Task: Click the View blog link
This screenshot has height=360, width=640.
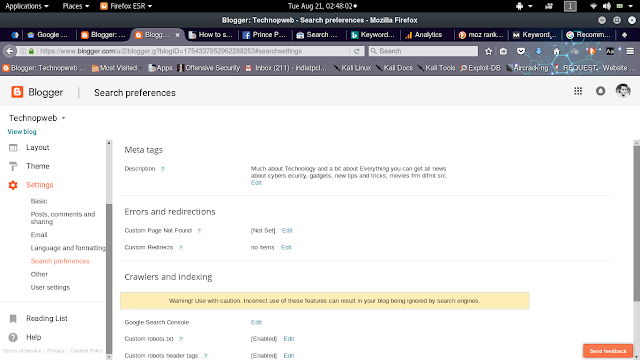Action: click(x=22, y=132)
